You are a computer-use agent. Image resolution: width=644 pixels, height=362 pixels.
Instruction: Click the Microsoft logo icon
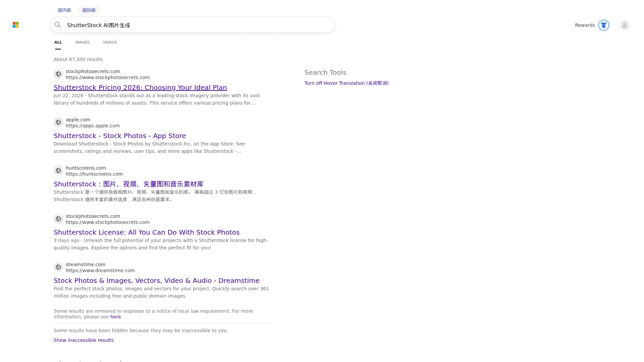coord(16,25)
